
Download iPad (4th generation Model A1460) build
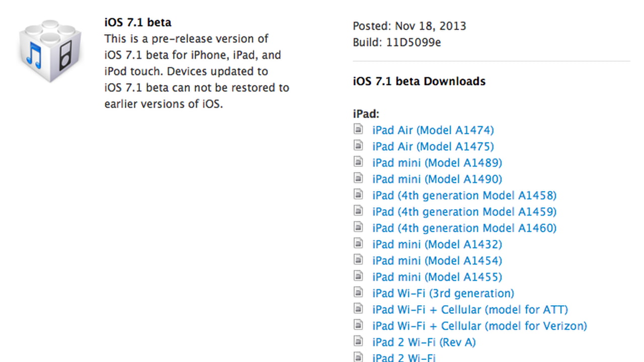(x=464, y=228)
